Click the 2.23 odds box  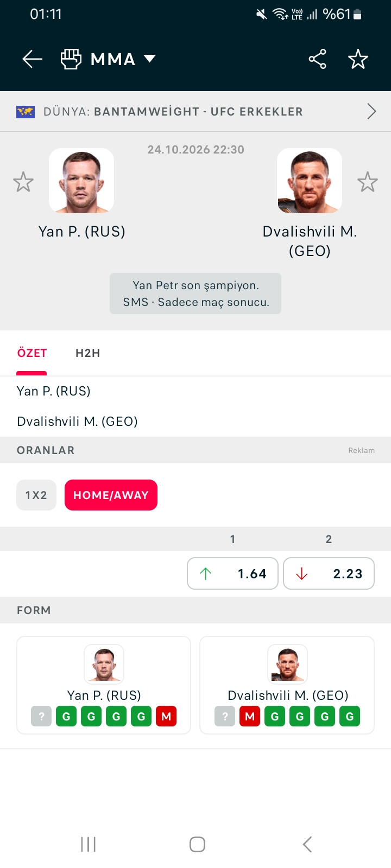[x=329, y=573]
